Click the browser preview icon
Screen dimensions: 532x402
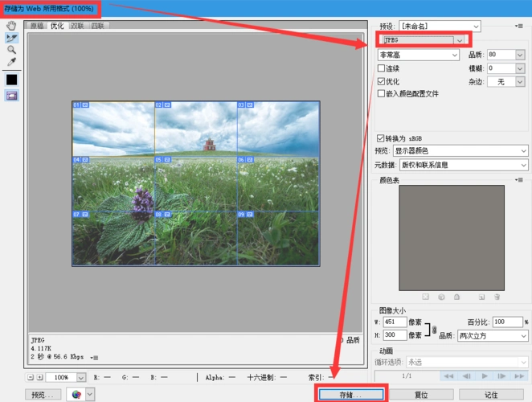(76, 394)
